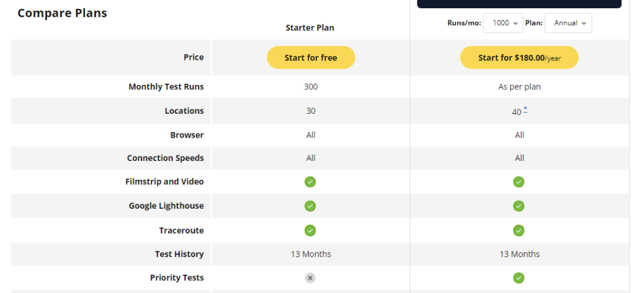The width and height of the screenshot is (644, 293).
Task: Click the Compare Plans heading
Action: tap(62, 13)
